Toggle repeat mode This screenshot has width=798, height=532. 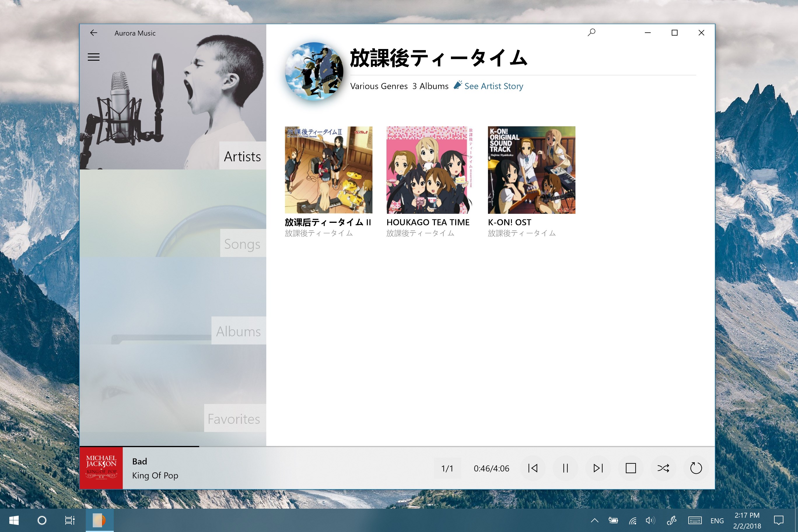point(696,468)
